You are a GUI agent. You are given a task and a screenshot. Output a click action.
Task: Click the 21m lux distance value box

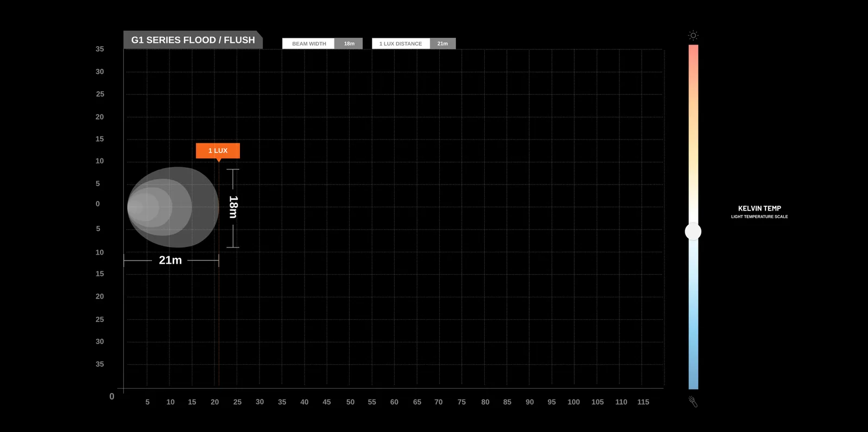(x=443, y=44)
